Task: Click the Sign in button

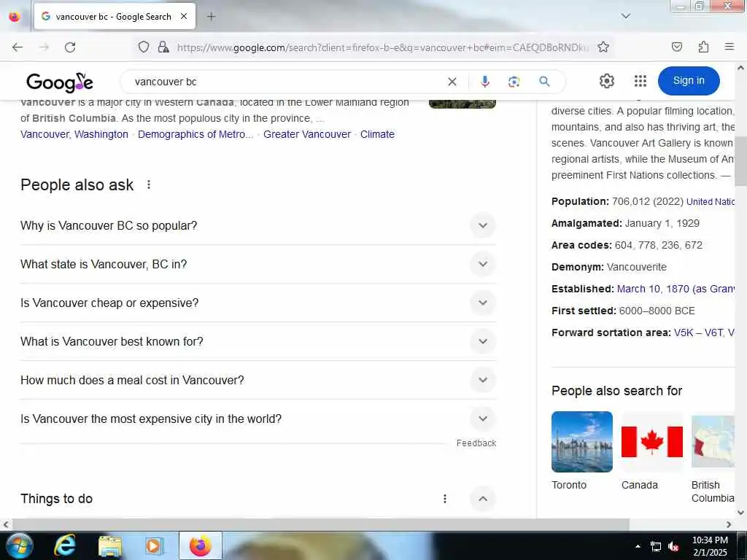Action: point(689,81)
